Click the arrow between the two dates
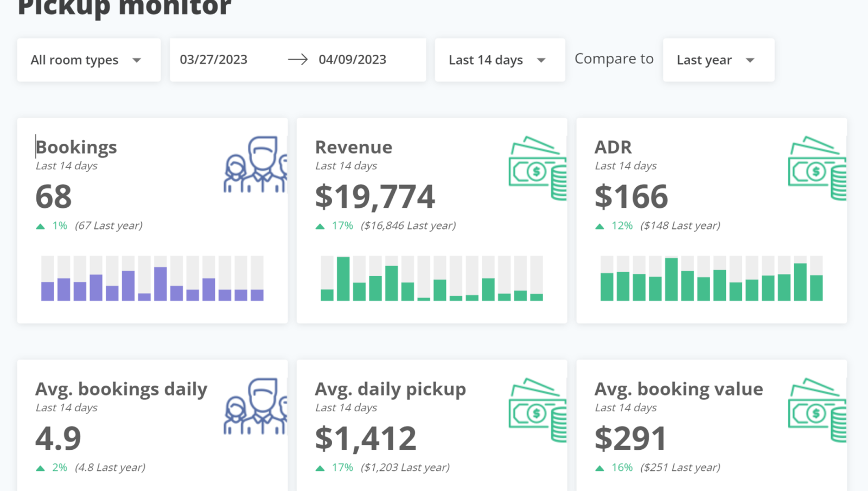This screenshot has width=868, height=491. coord(297,60)
